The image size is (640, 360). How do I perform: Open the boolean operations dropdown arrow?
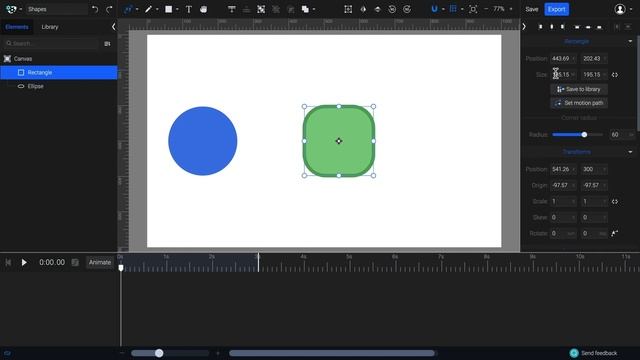(x=313, y=9)
